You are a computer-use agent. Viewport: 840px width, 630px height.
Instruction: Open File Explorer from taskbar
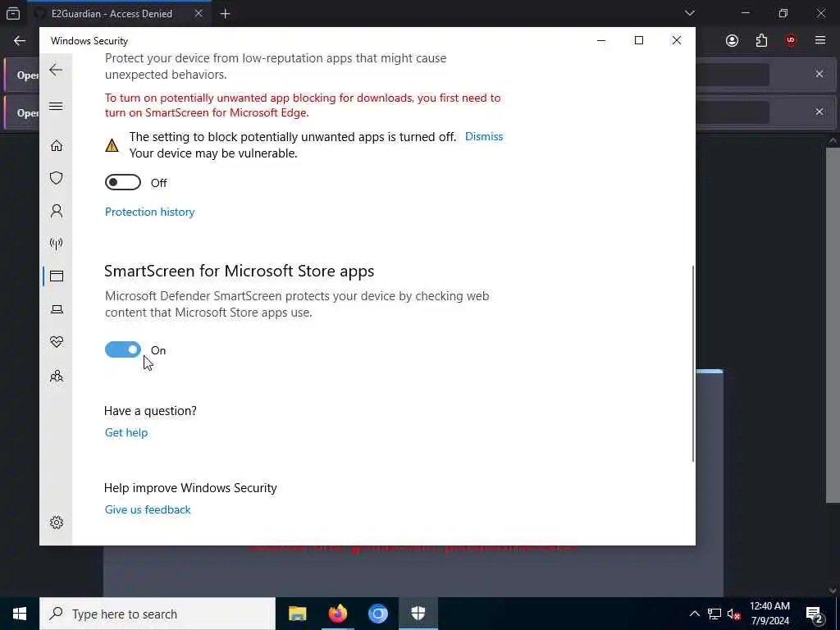click(x=297, y=614)
